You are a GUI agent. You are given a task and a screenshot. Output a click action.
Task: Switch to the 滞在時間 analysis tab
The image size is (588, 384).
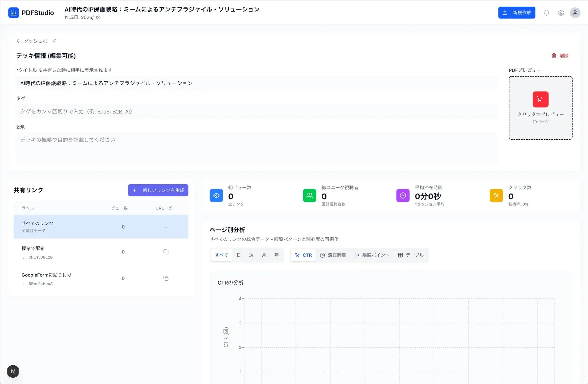coord(333,255)
